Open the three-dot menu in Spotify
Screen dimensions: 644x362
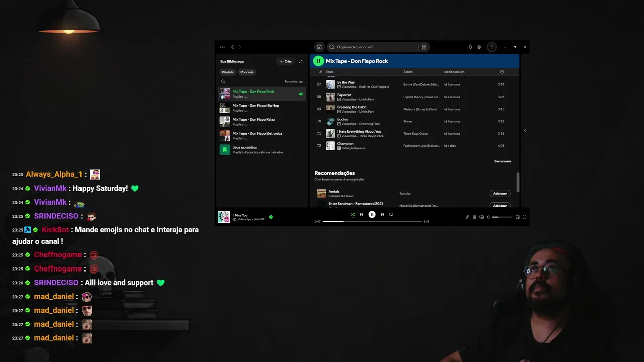[222, 47]
